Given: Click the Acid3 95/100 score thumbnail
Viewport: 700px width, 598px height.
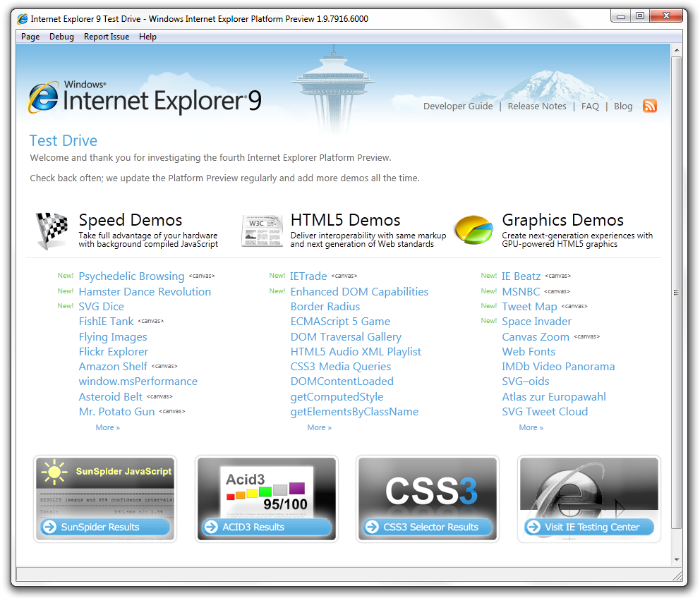Looking at the screenshot, I should tap(267, 491).
